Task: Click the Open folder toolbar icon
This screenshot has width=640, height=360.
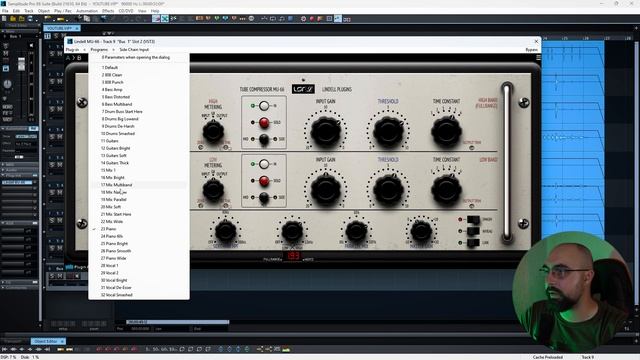Action: click(13, 19)
